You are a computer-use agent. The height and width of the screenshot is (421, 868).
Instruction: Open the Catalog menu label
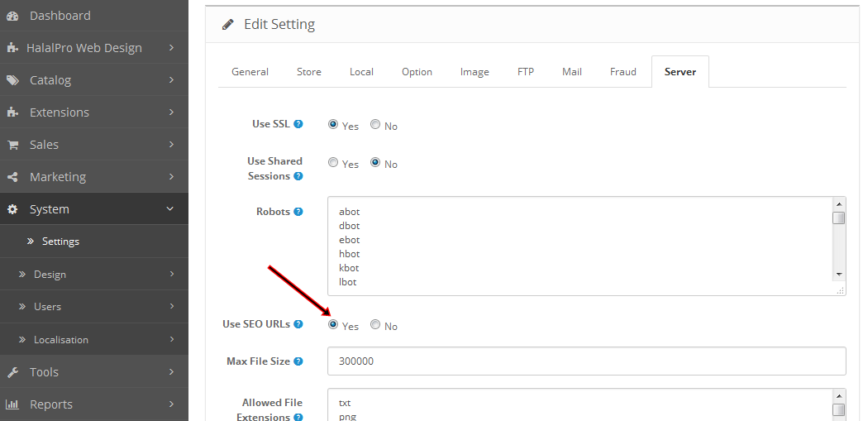(x=50, y=80)
